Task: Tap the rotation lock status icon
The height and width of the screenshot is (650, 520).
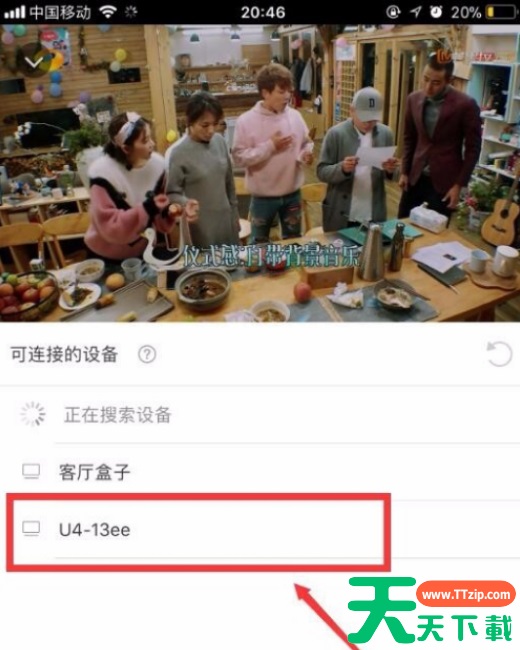Action: (x=393, y=12)
